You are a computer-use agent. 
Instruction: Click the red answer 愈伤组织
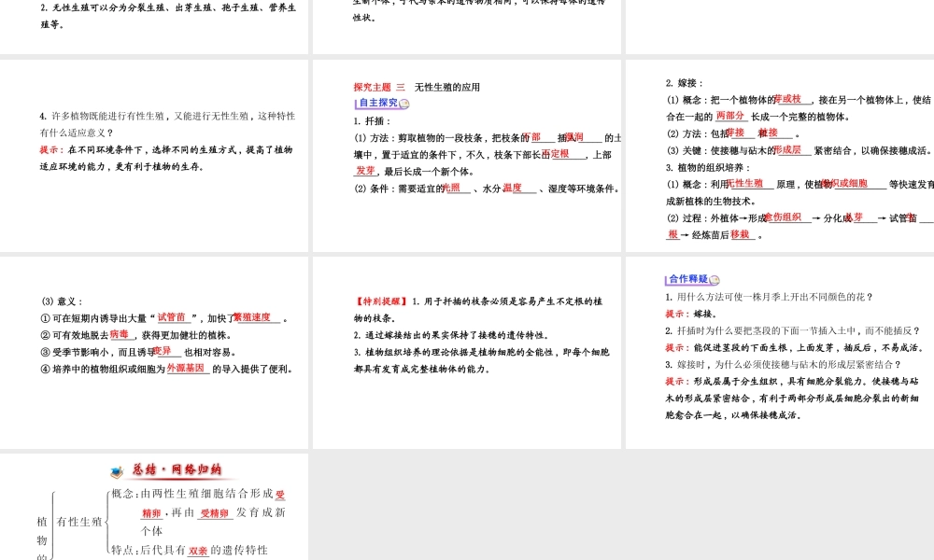coord(784,217)
